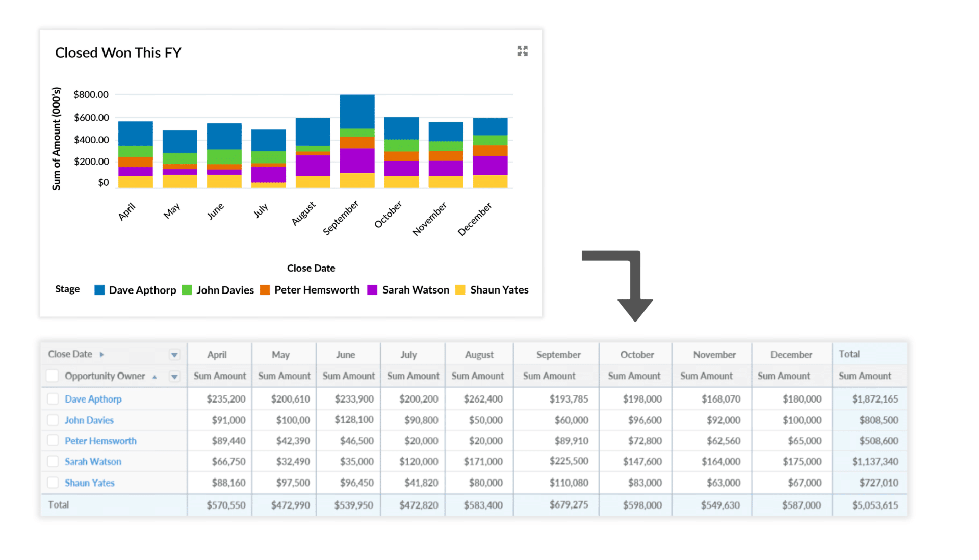This screenshot has width=979, height=560.
Task: Open the Dave Apthorp record link
Action: pyautogui.click(x=93, y=399)
